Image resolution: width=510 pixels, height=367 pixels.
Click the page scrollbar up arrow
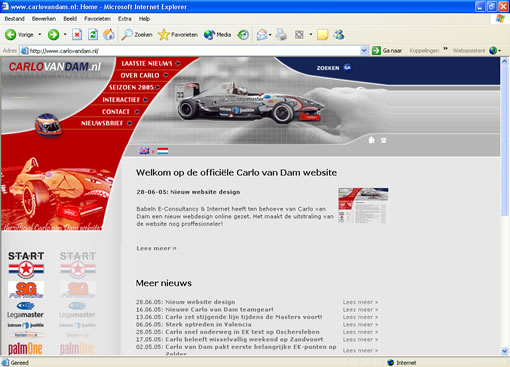(x=504, y=61)
